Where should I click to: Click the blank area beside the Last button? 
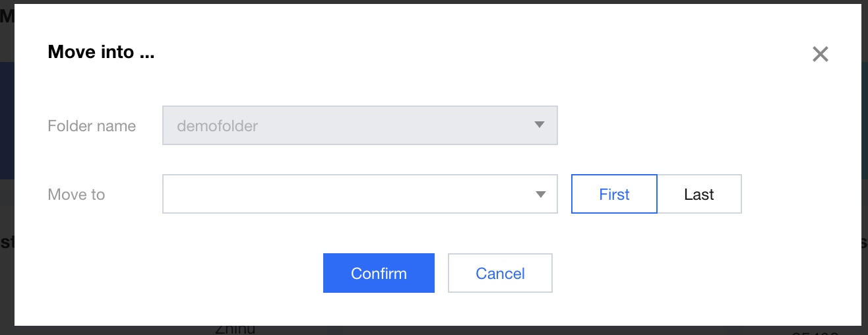pyautogui.click(x=798, y=194)
